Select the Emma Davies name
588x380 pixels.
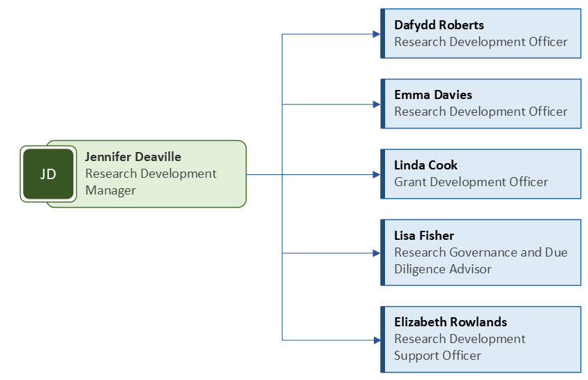pyautogui.click(x=432, y=95)
